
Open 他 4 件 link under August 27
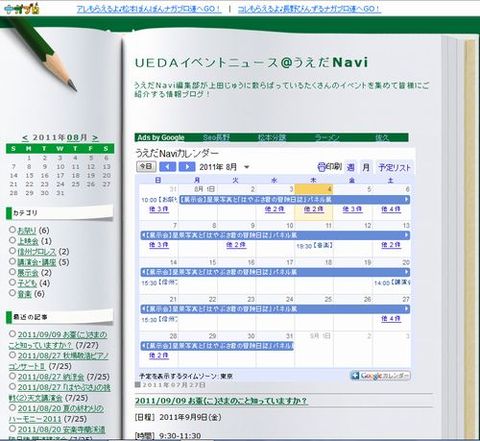tap(391, 319)
